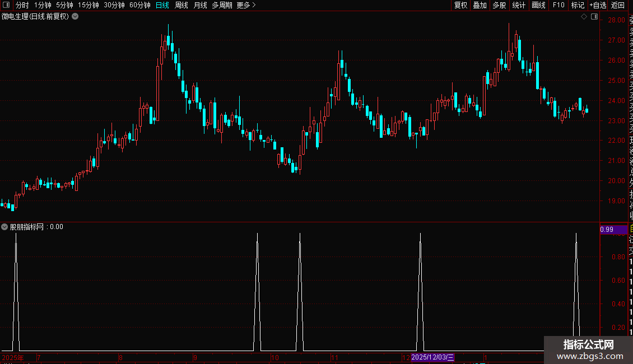633x364 pixels.
Task: Click the 股朋指标网 indicator label
Action: coord(27,227)
